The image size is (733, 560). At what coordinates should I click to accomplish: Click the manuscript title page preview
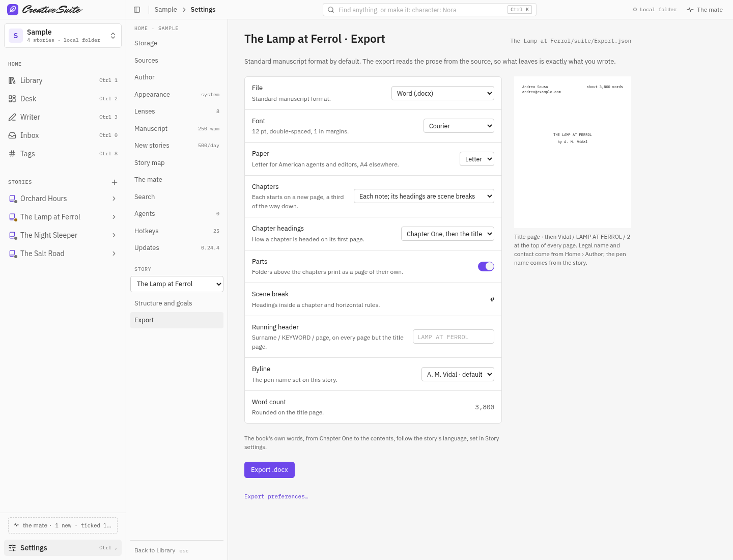click(573, 152)
